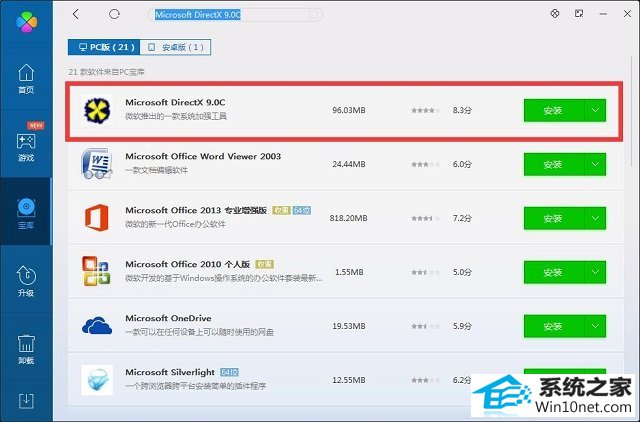Click the search field containing Microsoft DirectX 9.0C

(x=236, y=15)
